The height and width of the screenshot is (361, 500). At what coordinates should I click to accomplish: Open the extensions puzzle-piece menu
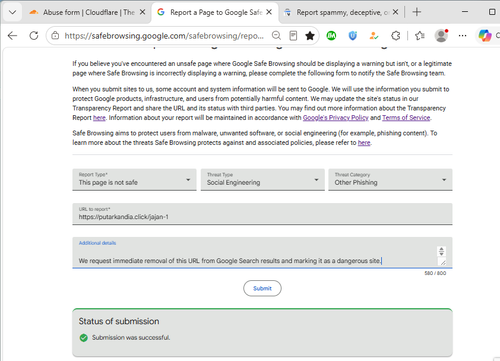coord(396,35)
